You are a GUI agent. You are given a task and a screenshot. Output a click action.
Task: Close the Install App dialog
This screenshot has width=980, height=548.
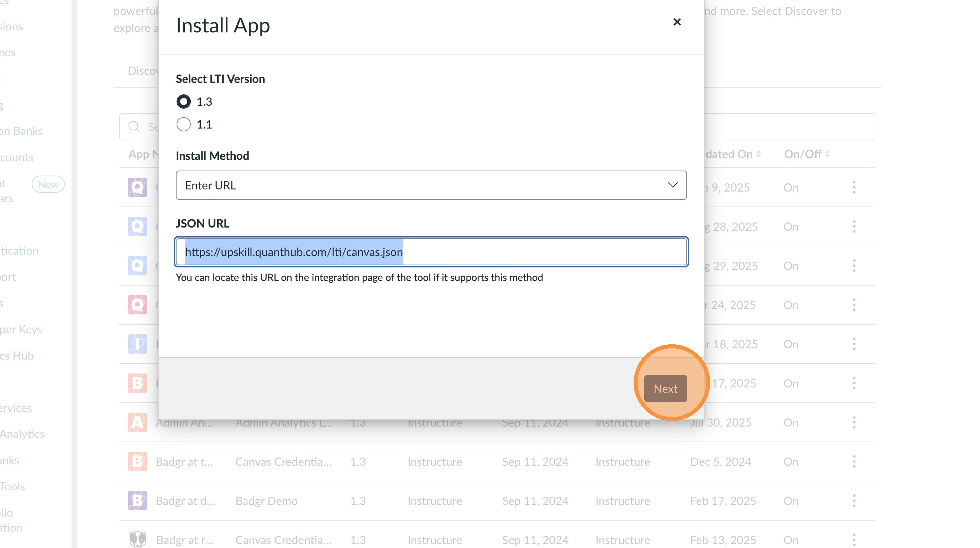[x=677, y=22]
